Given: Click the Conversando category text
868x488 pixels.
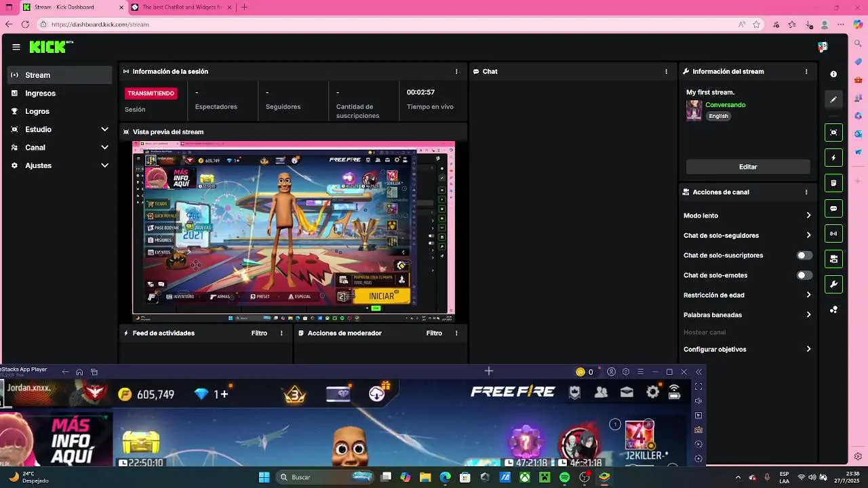Looking at the screenshot, I should (x=726, y=105).
